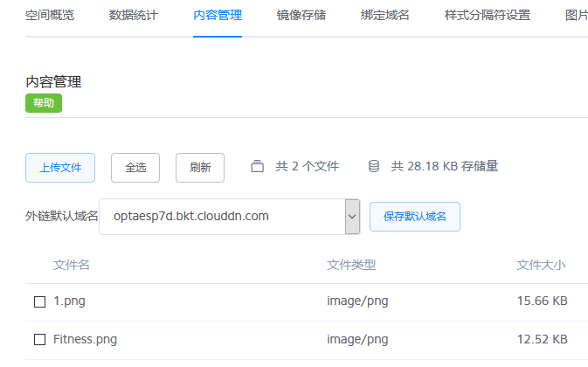Click the 保存默认域名 button

tap(415, 217)
